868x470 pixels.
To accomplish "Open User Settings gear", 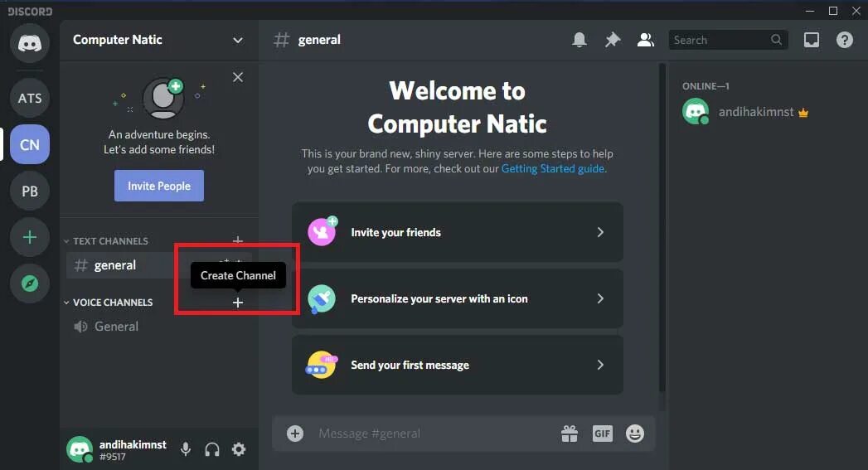I will click(x=239, y=449).
